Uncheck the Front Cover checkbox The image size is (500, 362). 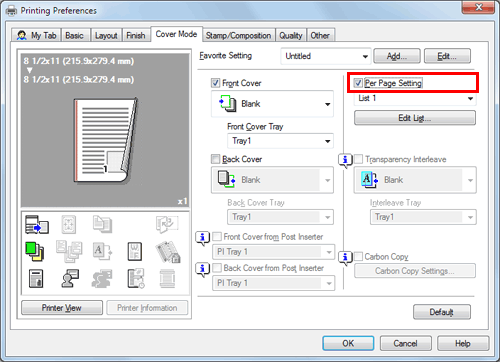[x=215, y=83]
